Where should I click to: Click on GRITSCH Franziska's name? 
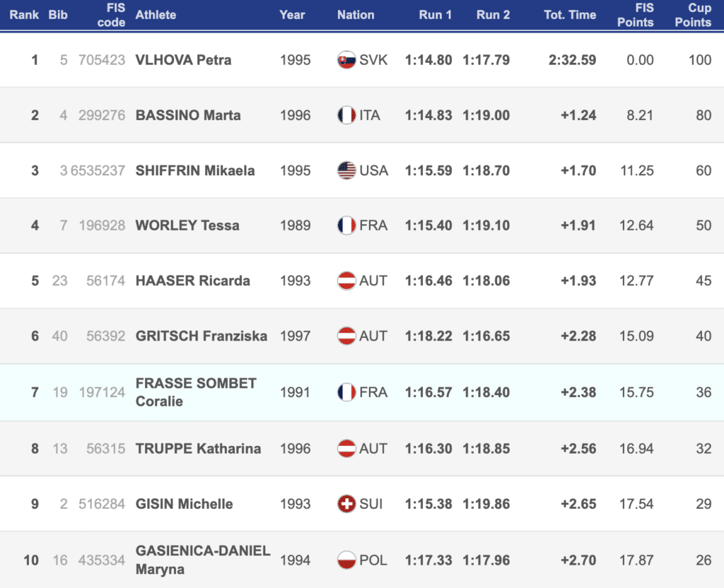point(202,336)
